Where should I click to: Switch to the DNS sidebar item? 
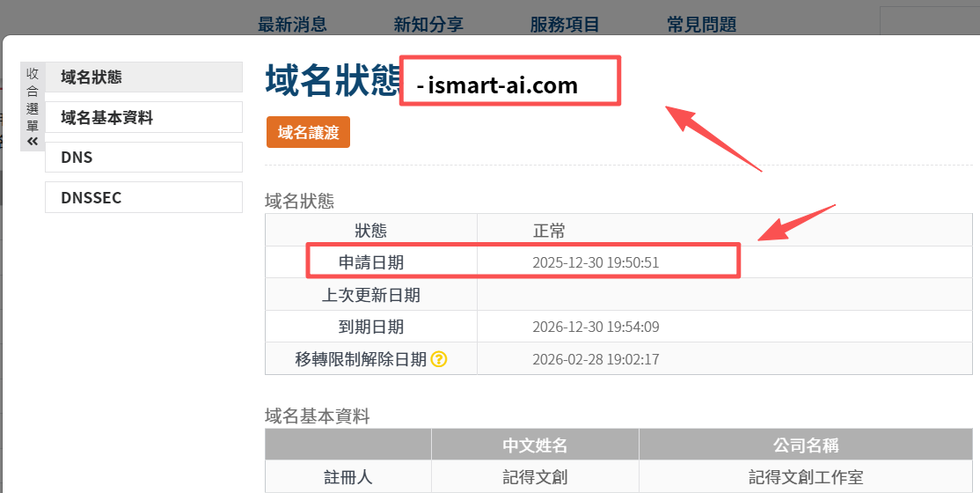[143, 158]
